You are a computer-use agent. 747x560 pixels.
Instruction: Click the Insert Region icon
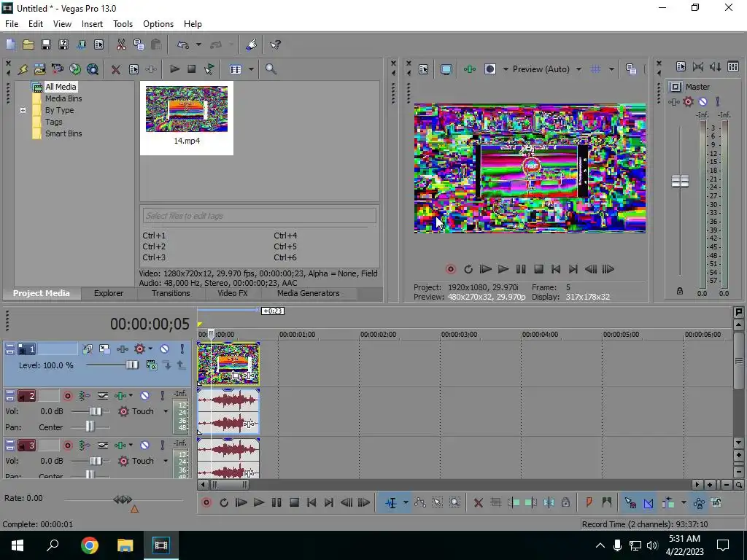(x=606, y=502)
